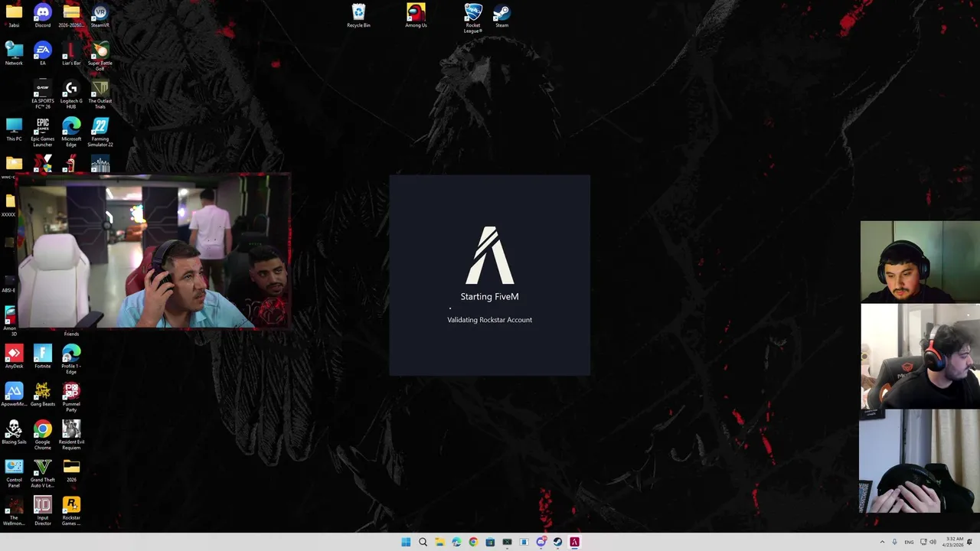Open Google Chrome from the taskbar
The image size is (980, 551).
[473, 542]
